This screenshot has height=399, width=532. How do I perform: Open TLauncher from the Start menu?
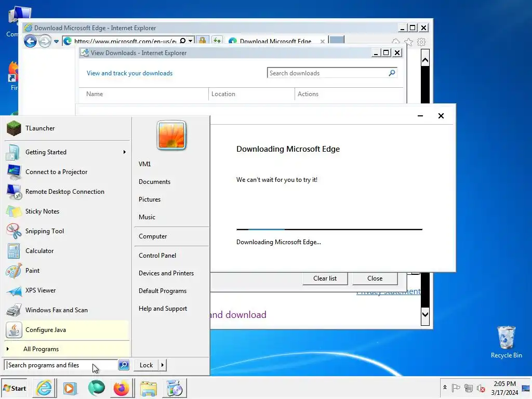click(x=67, y=128)
